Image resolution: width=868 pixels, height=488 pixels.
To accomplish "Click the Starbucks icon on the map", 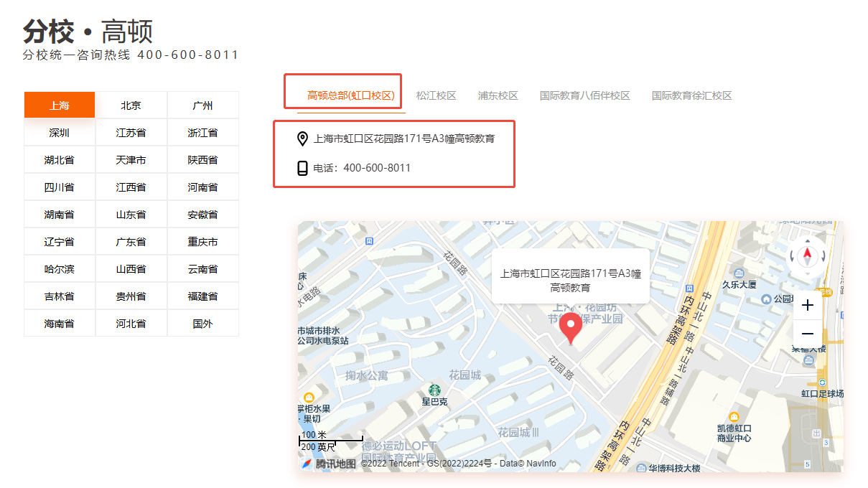I will click(434, 390).
